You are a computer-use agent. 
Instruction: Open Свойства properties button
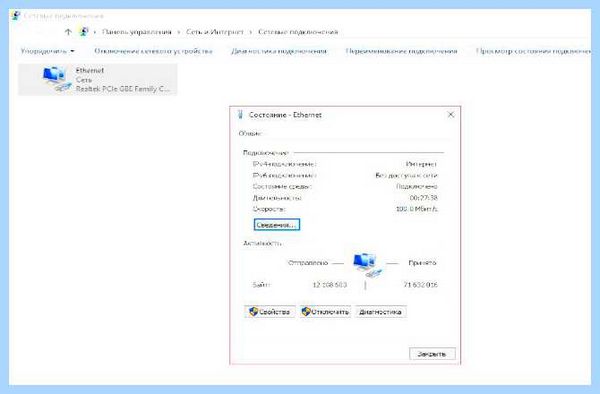270,312
